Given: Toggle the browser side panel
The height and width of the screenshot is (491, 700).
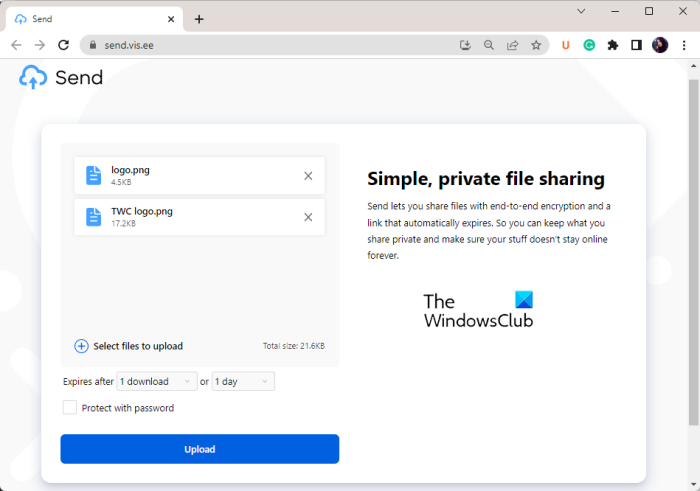Looking at the screenshot, I should [637, 45].
